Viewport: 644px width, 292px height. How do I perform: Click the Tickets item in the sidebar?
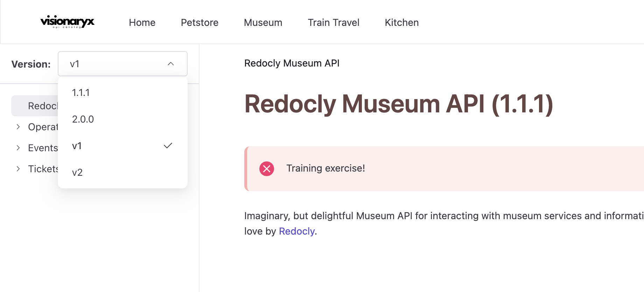43,169
